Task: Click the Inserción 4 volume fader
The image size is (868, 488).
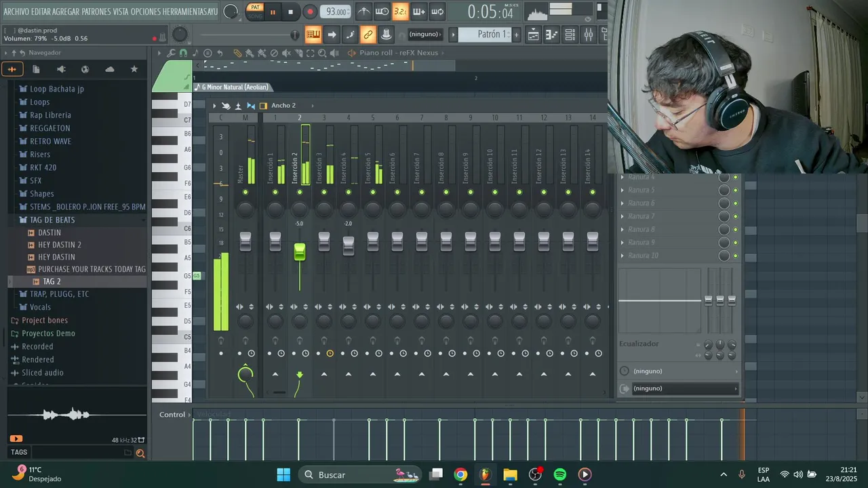Action: 349,245
